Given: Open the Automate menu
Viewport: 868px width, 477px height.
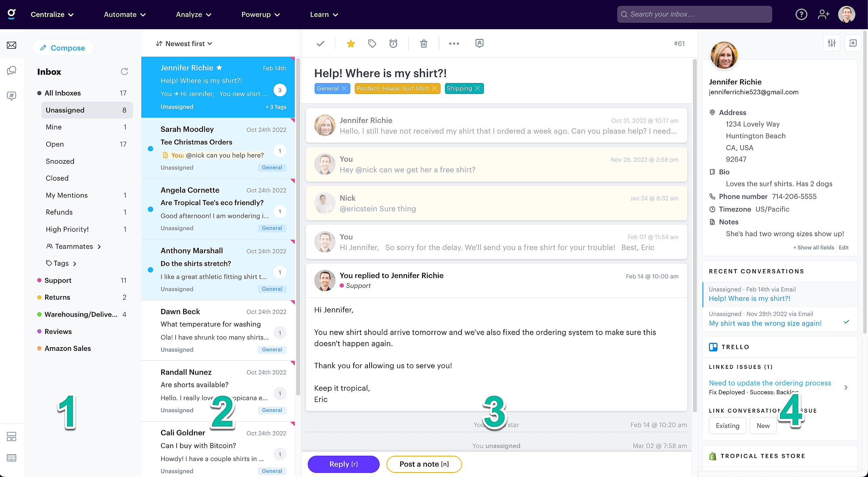Looking at the screenshot, I should coord(124,14).
